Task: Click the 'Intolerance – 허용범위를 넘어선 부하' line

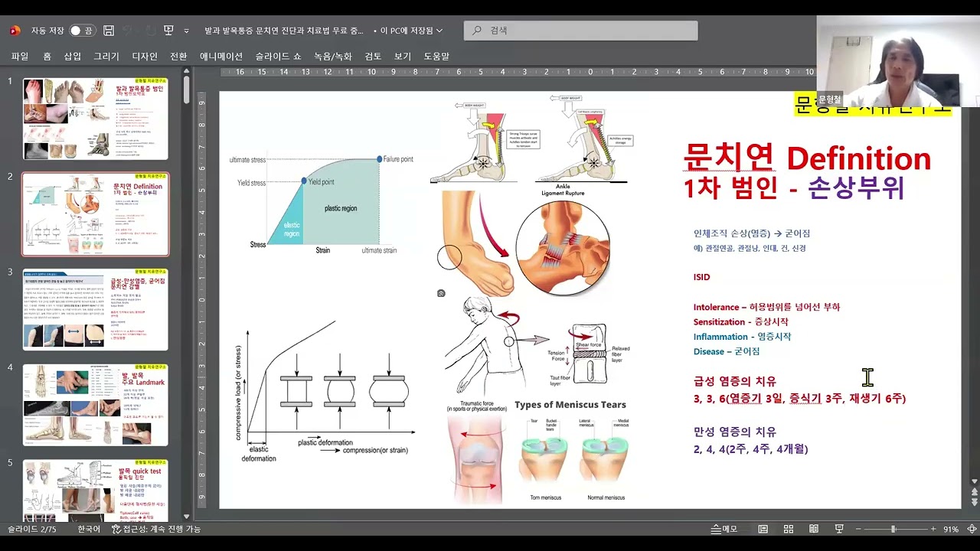Action: point(766,307)
